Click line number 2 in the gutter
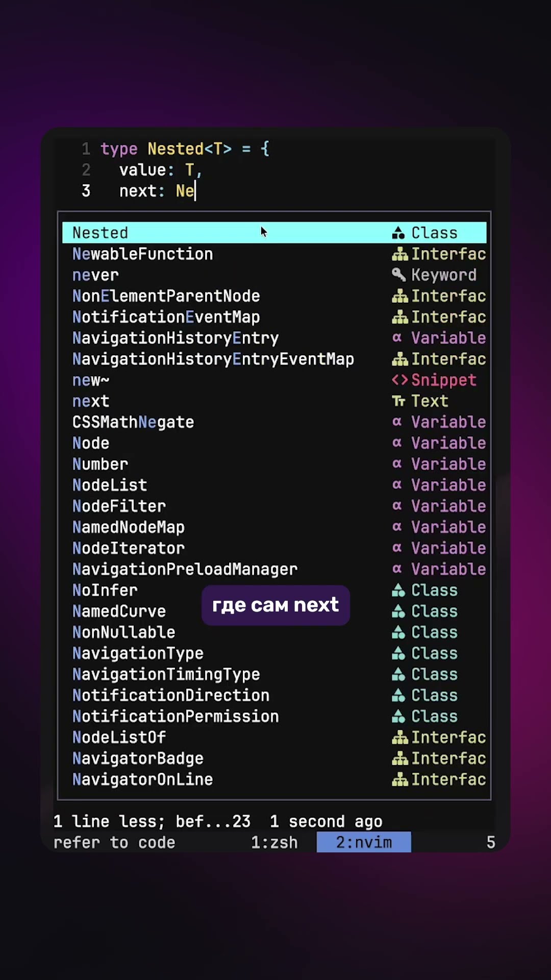 click(86, 170)
